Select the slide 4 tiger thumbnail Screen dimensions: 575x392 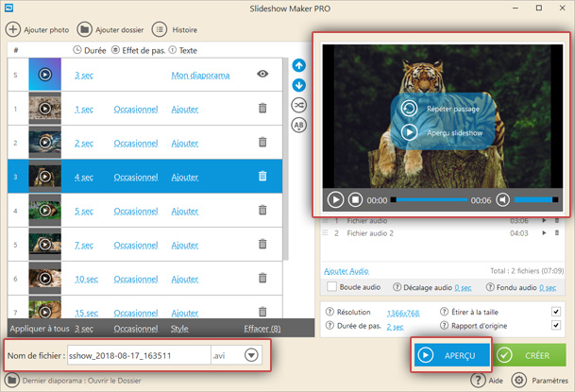pos(44,210)
